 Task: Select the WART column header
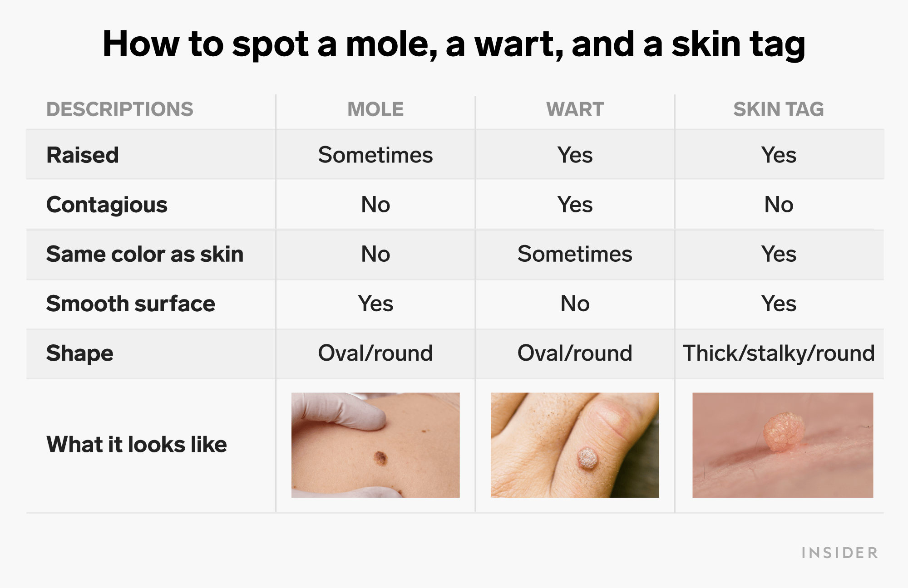tap(575, 109)
